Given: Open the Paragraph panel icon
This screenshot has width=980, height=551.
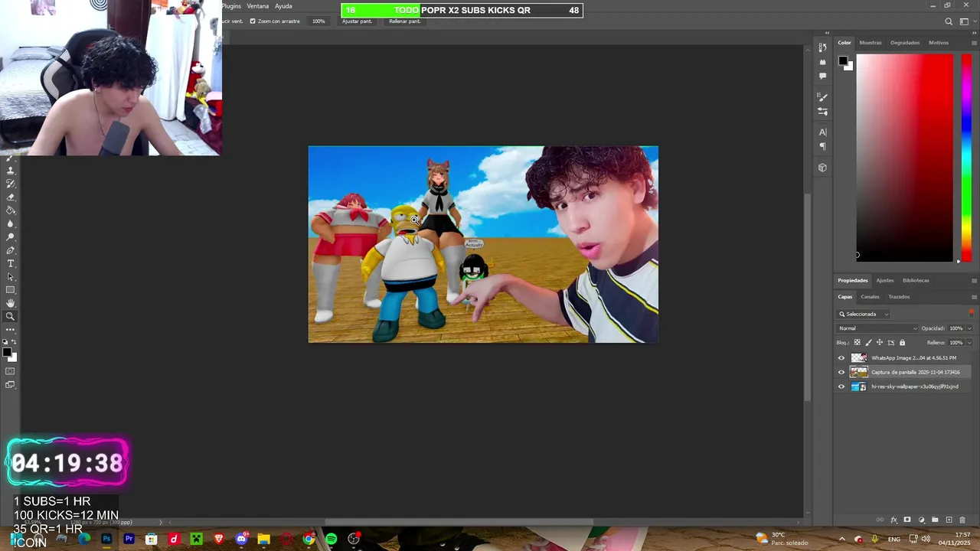Looking at the screenshot, I should coord(822,146).
